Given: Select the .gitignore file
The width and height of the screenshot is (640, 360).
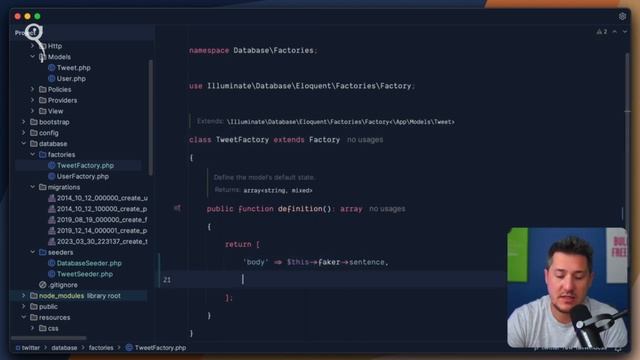Looking at the screenshot, I should (62, 285).
